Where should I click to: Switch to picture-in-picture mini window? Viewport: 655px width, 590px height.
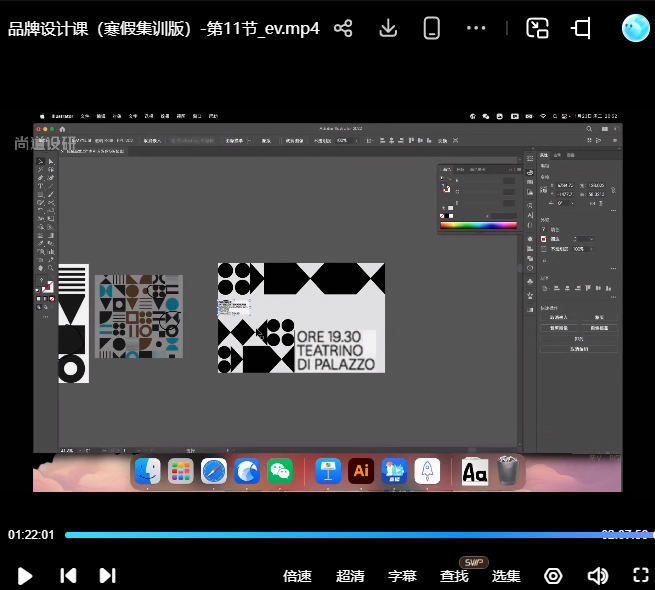538,28
